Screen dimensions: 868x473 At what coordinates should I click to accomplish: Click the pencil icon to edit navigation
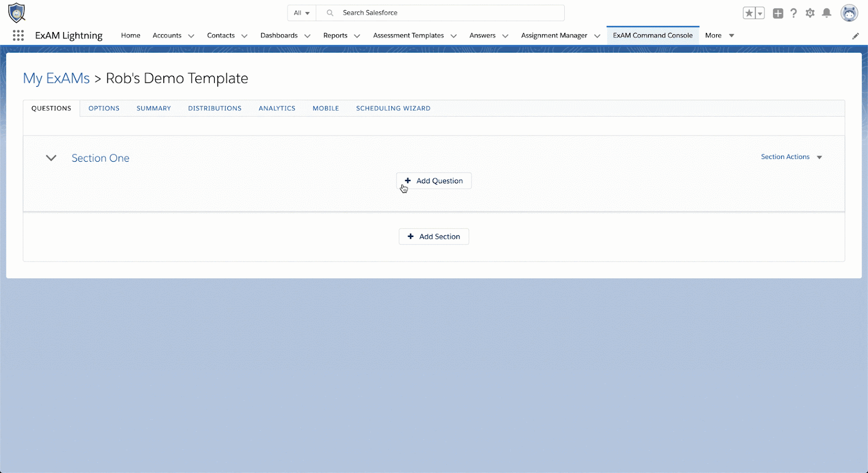(x=856, y=36)
